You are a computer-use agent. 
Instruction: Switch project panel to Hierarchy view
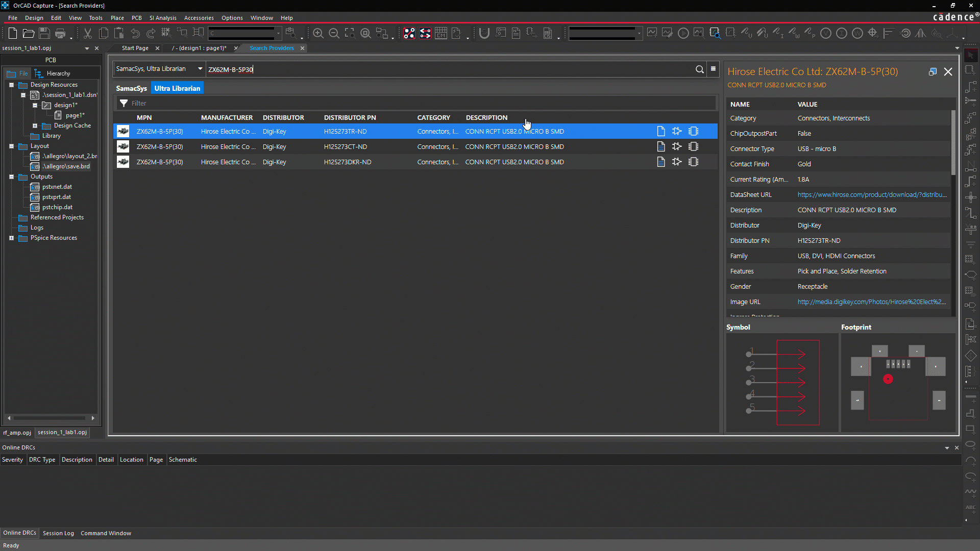click(x=53, y=73)
